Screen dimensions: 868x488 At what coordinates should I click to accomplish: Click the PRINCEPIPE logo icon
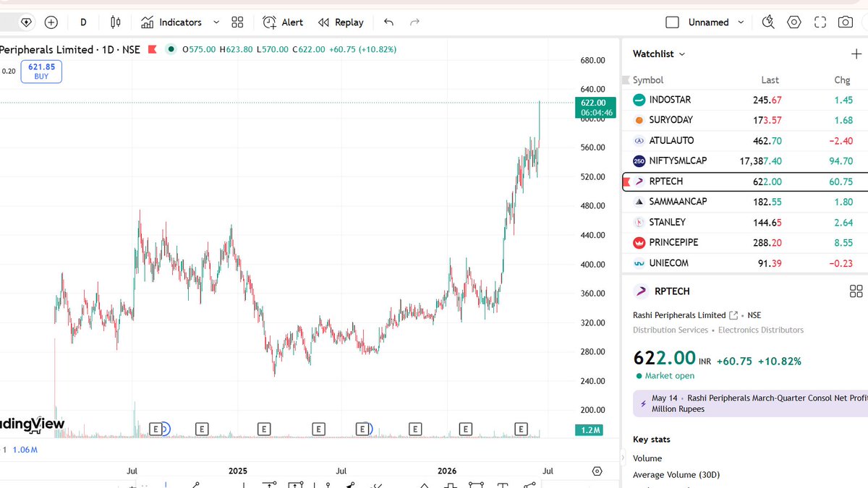pyautogui.click(x=639, y=242)
